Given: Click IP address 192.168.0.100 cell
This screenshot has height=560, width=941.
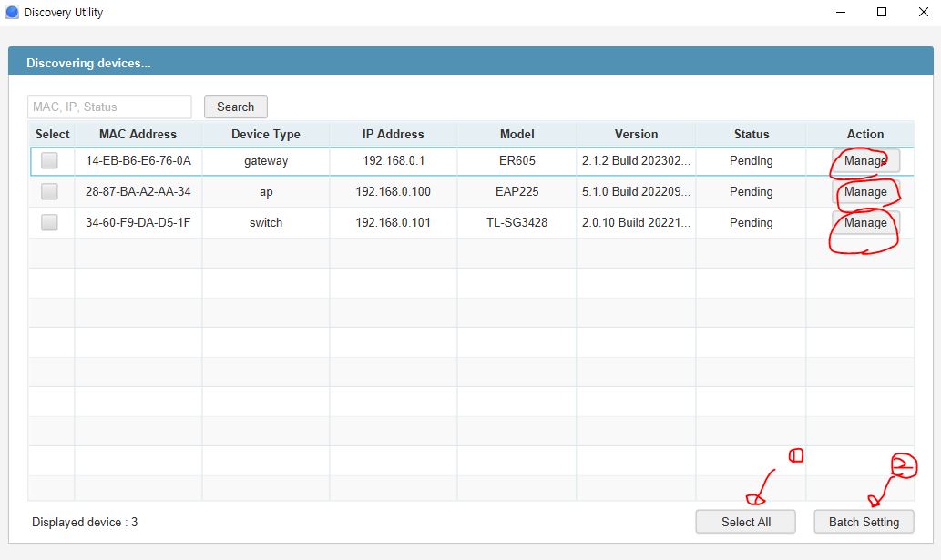Looking at the screenshot, I should pyautogui.click(x=394, y=192).
